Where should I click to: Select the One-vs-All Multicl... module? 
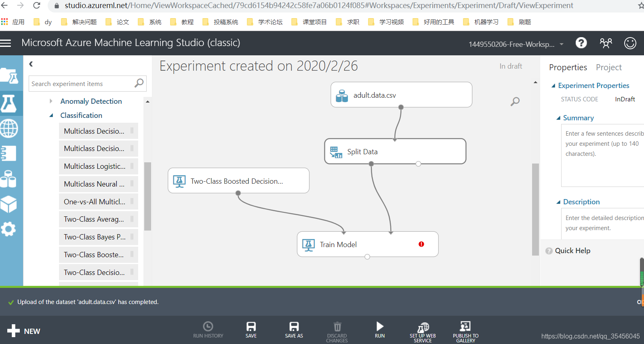coord(99,201)
